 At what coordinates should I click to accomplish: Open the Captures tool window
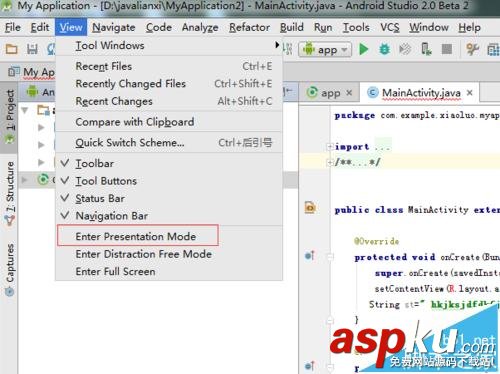click(9, 269)
